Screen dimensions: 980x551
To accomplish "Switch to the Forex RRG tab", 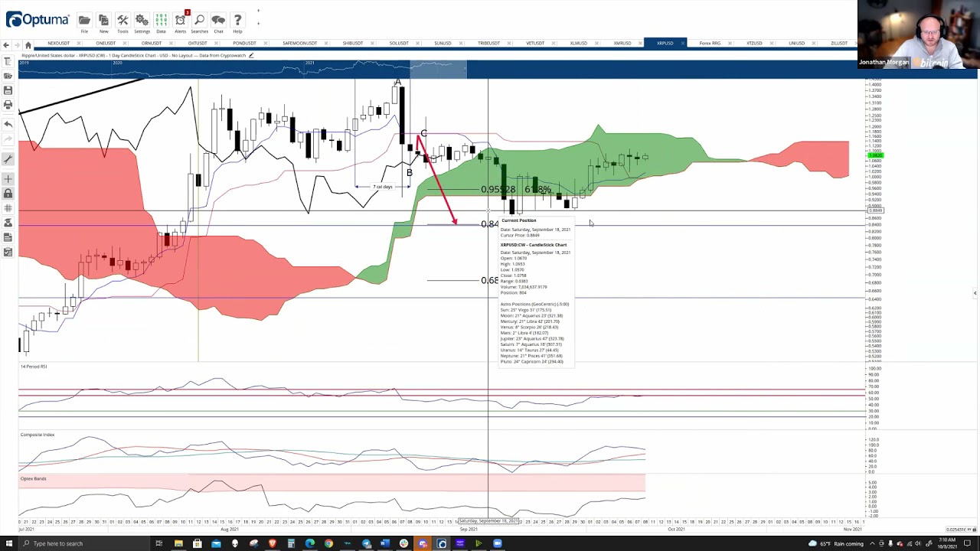I will pos(710,43).
